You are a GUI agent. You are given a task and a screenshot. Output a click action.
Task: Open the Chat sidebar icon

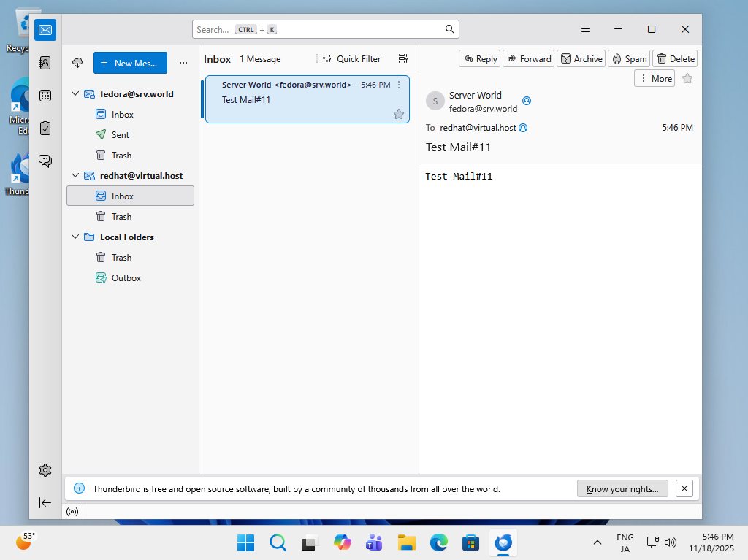pyautogui.click(x=45, y=161)
